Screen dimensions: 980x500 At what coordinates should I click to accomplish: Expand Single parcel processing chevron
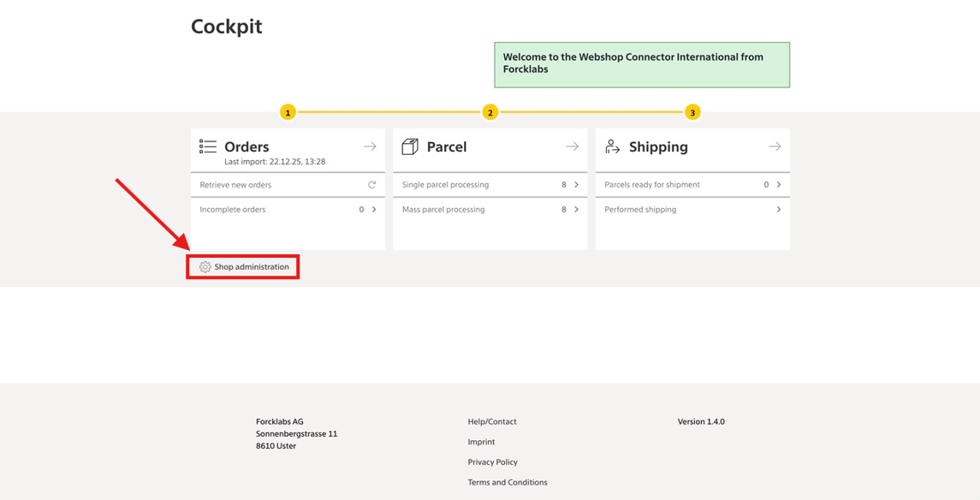coord(576,185)
